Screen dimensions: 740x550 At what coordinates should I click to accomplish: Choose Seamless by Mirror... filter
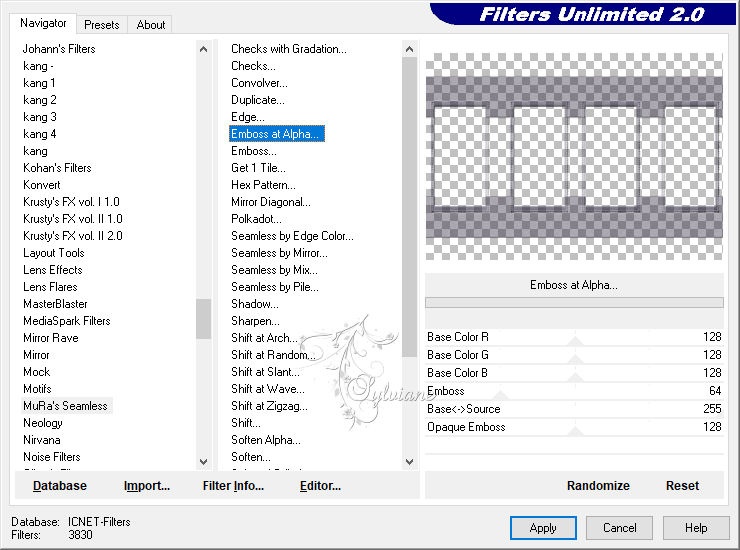(x=279, y=253)
